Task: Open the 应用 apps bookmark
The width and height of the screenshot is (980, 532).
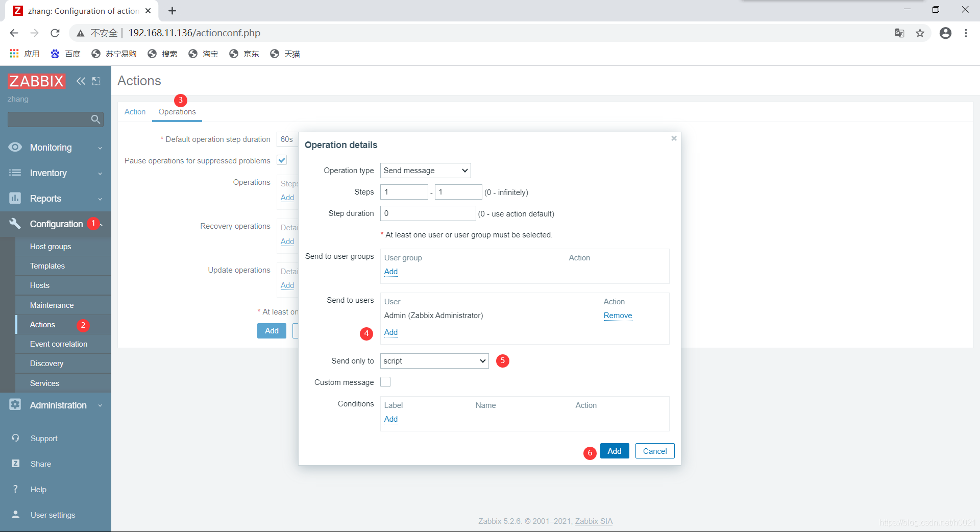Action: pos(24,54)
